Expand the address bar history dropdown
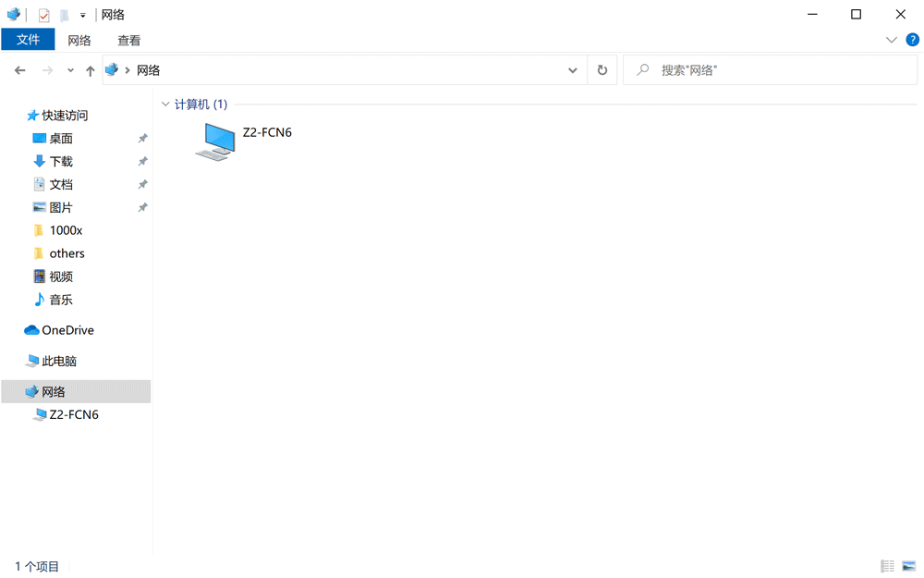Screen dimensions: 924x578 pyautogui.click(x=572, y=70)
